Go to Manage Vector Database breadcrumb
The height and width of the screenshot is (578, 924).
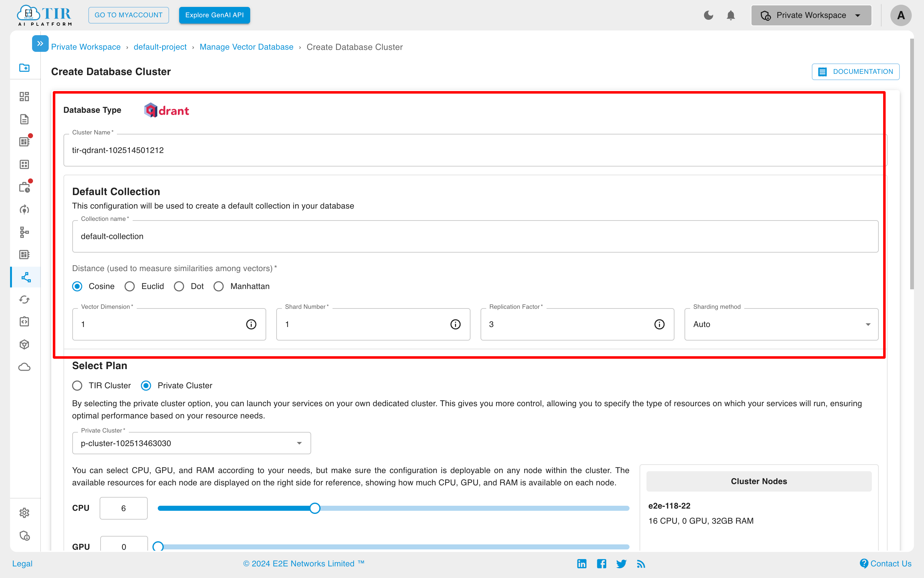(x=246, y=47)
